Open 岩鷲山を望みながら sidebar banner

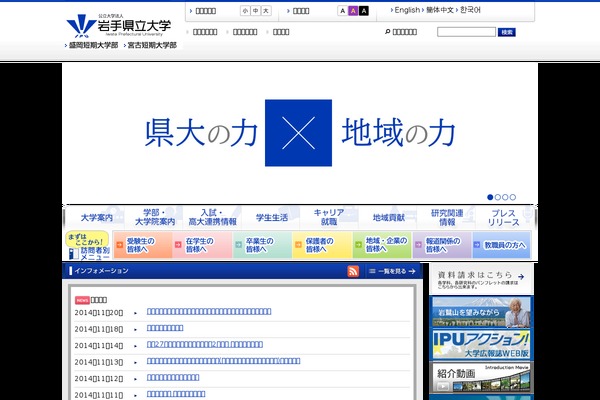(481, 312)
